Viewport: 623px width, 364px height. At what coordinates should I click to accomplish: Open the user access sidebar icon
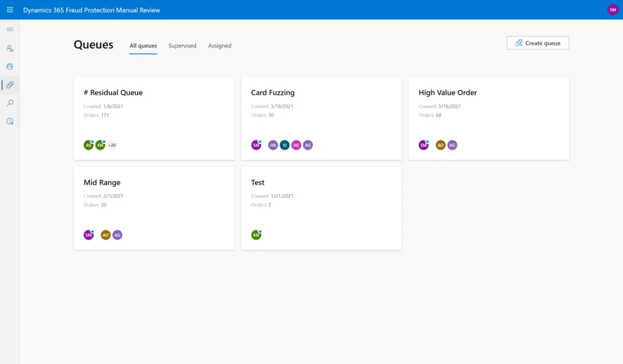[10, 48]
